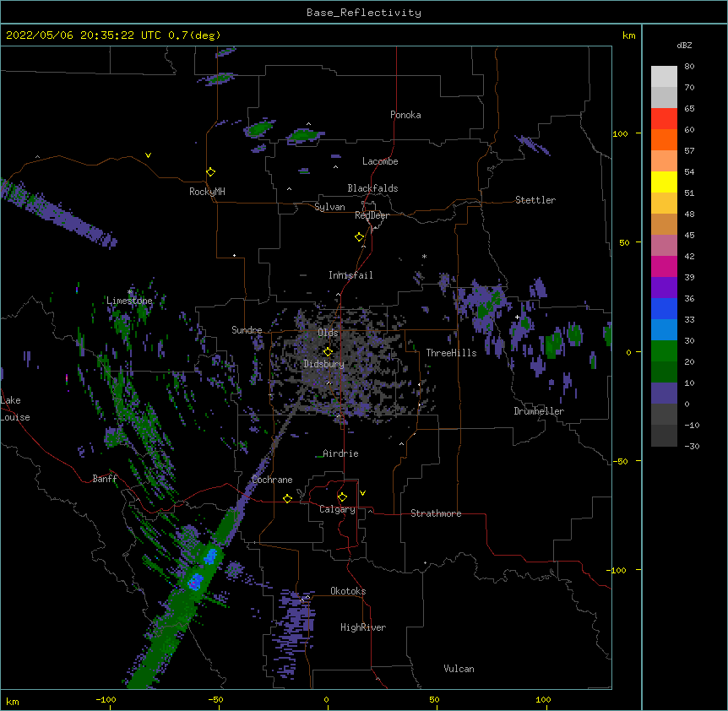This screenshot has height=711, width=728.
Task: Click the Lacombe label
Action: tap(380, 161)
